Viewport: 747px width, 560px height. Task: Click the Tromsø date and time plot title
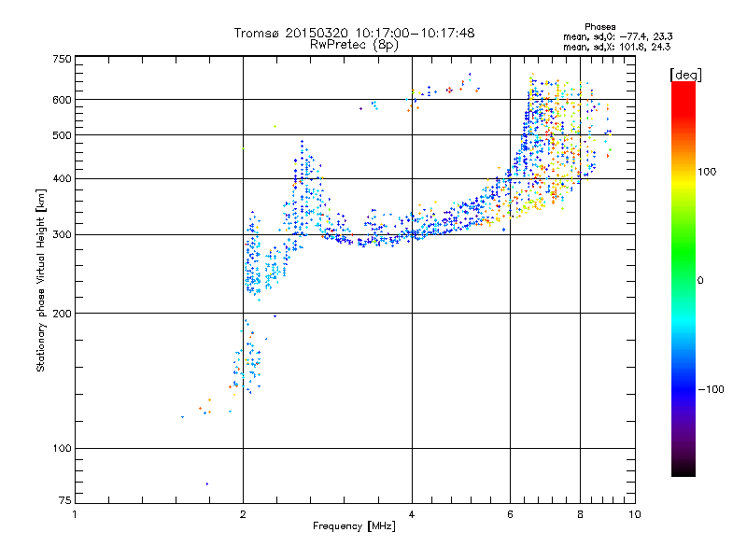point(354,33)
